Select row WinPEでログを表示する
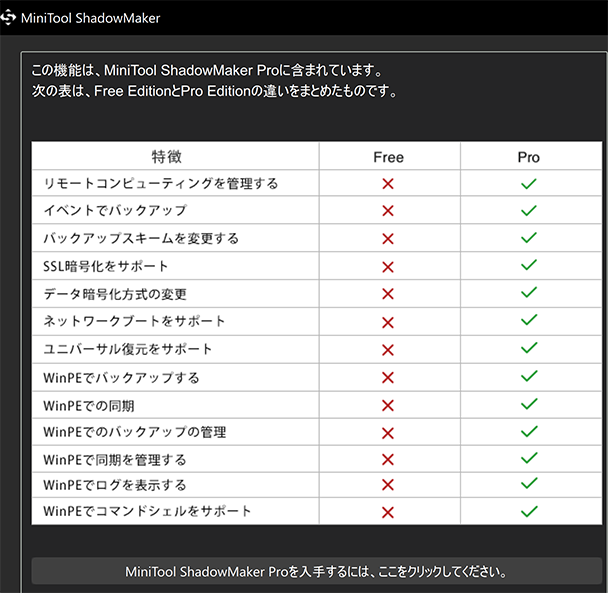The width and height of the screenshot is (608, 593). coord(316,485)
